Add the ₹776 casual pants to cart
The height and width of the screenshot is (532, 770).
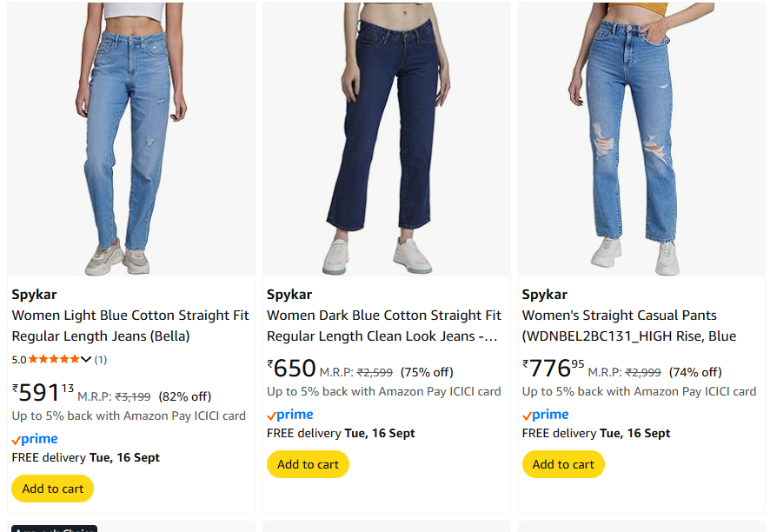pos(563,464)
